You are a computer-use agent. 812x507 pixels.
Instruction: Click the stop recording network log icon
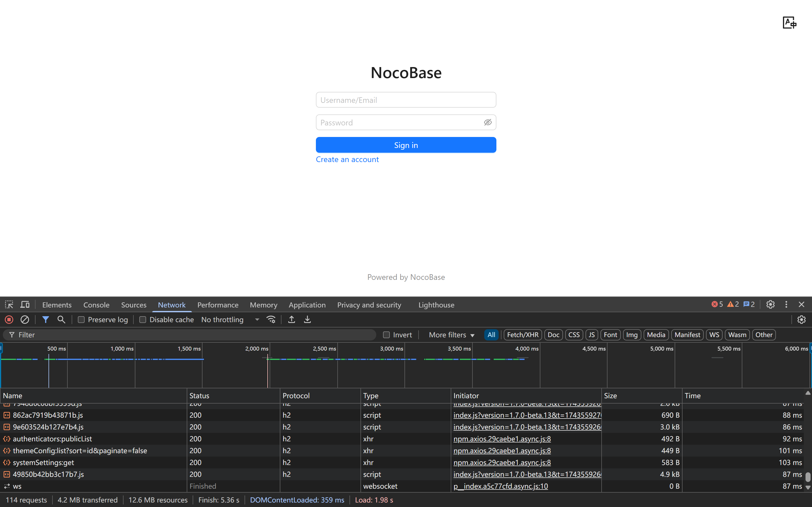9,320
